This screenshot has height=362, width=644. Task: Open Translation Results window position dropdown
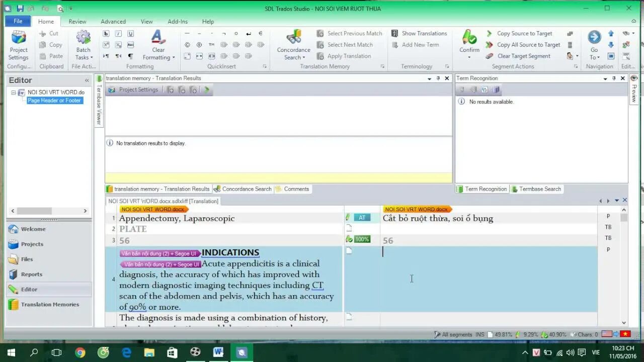(x=429, y=78)
